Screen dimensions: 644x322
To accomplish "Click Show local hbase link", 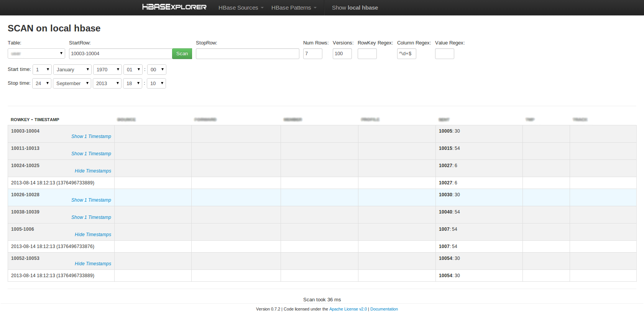I will point(355,8).
